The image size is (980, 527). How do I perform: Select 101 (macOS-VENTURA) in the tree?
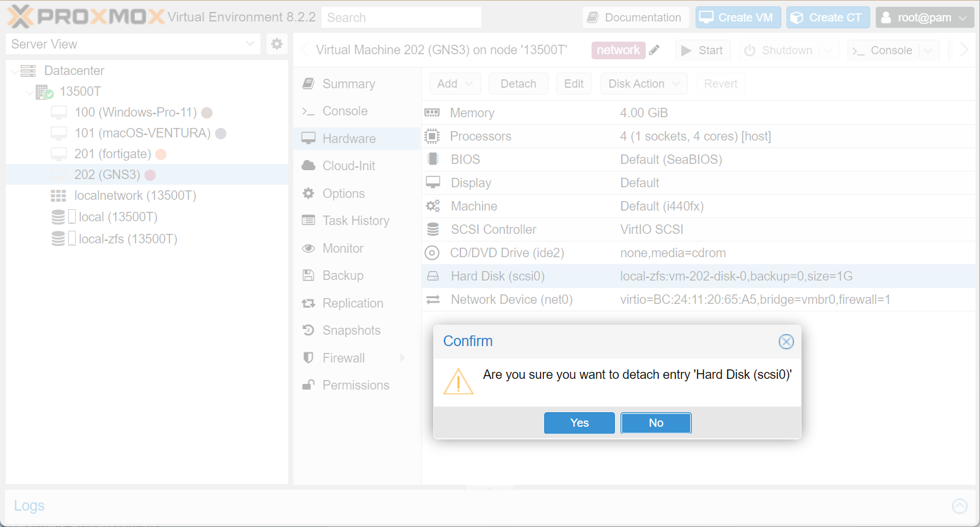146,133
